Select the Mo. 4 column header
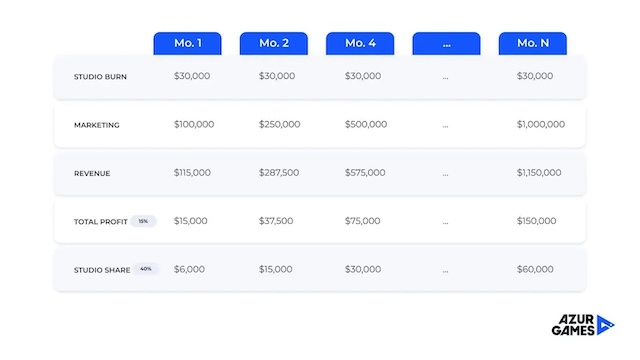 tap(360, 43)
